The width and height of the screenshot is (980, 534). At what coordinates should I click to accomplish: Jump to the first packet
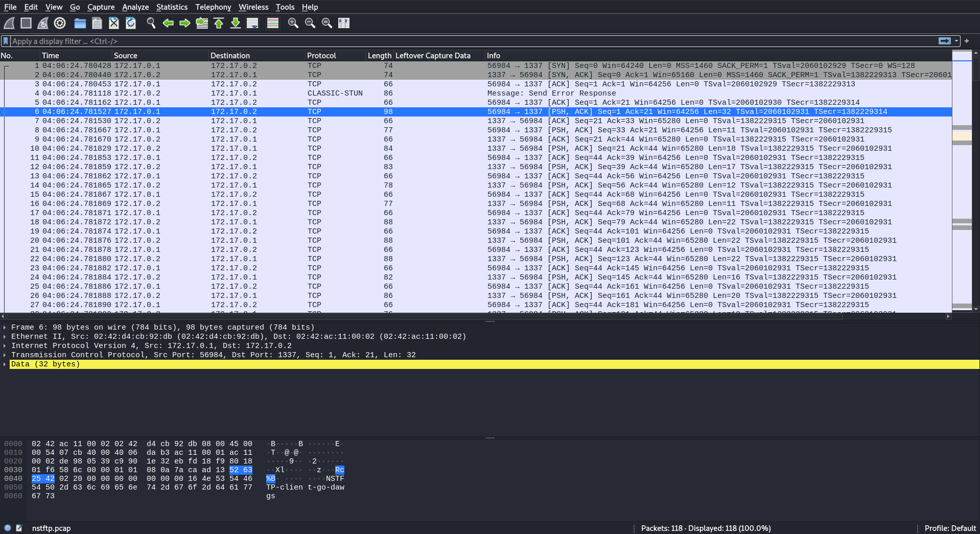click(x=219, y=23)
